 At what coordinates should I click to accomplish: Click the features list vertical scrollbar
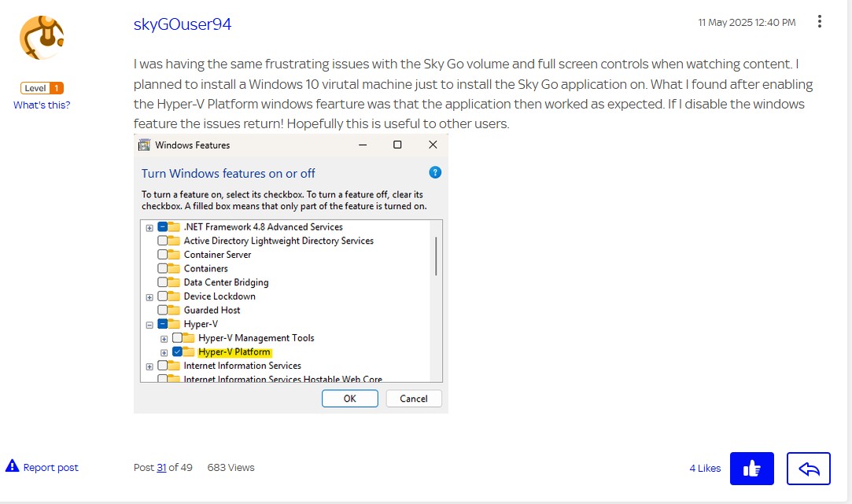[x=436, y=256]
